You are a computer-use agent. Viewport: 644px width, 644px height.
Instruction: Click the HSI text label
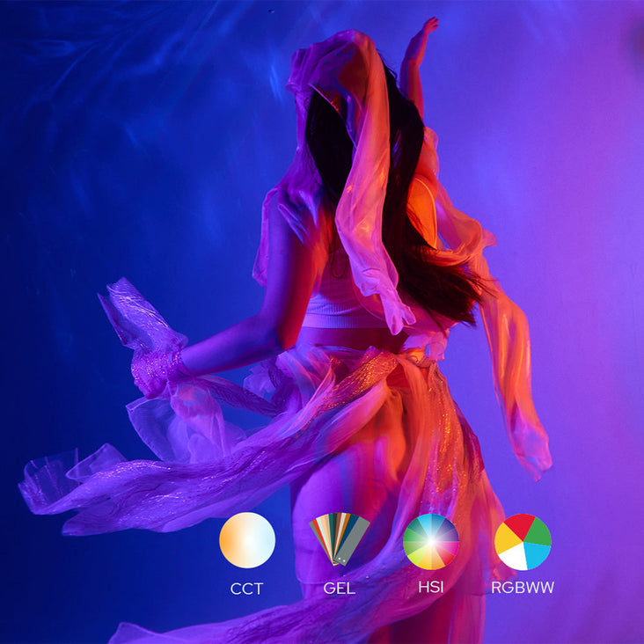pos(431,588)
